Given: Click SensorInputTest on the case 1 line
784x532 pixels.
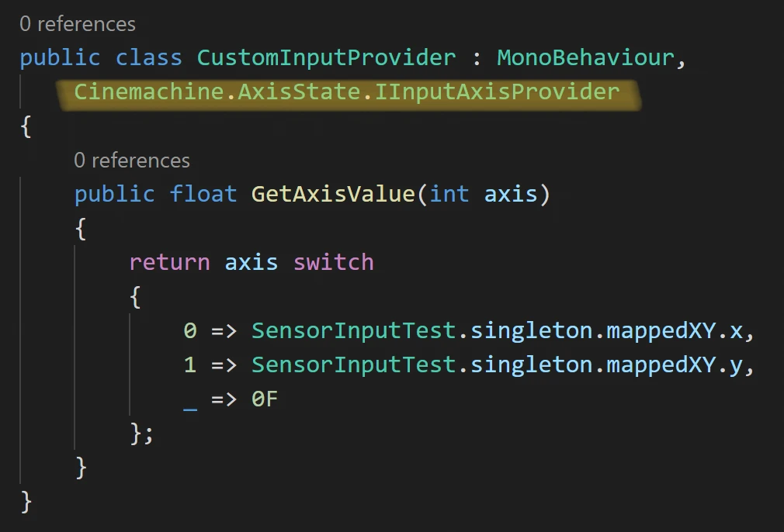Looking at the screenshot, I should pyautogui.click(x=354, y=365).
